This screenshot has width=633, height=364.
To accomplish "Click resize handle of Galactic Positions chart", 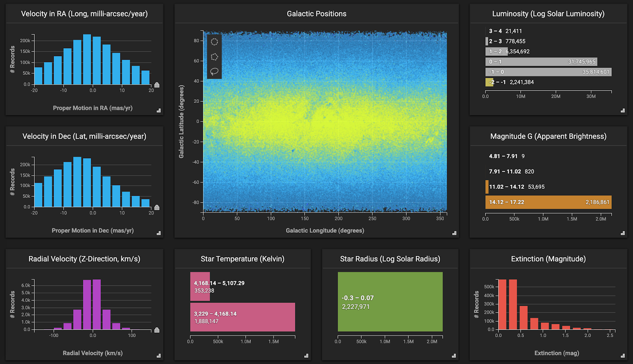I will (454, 233).
